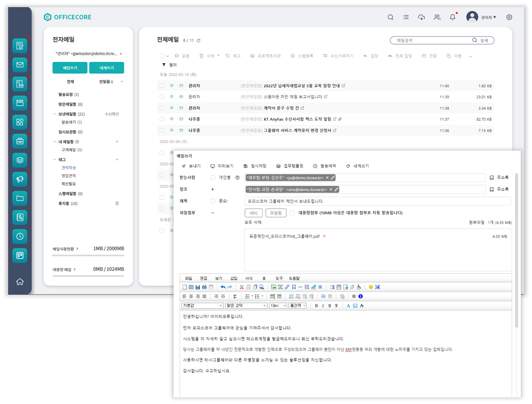Image resolution: width=532 pixels, height=404 pixels.
Task: Open the mail icon in left sidebar
Action: point(20,65)
